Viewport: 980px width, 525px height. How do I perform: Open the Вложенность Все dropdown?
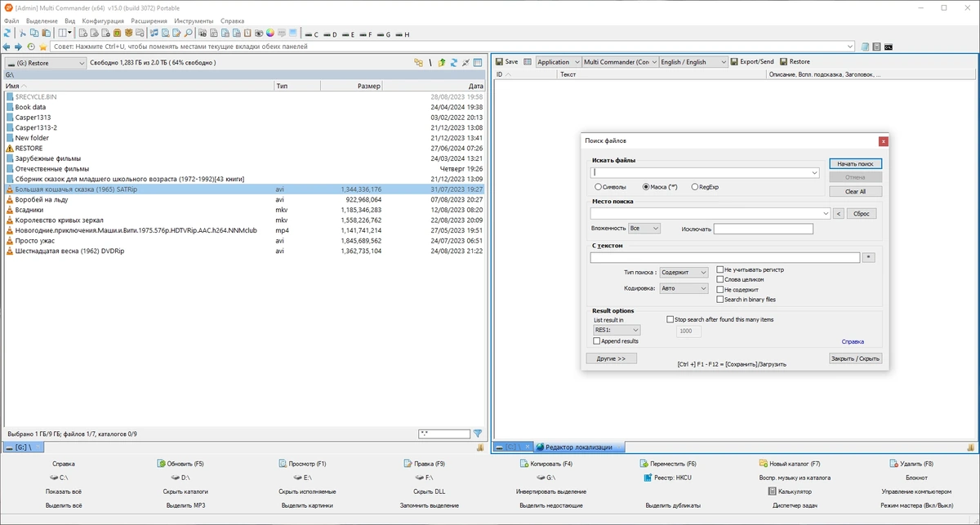pos(644,229)
